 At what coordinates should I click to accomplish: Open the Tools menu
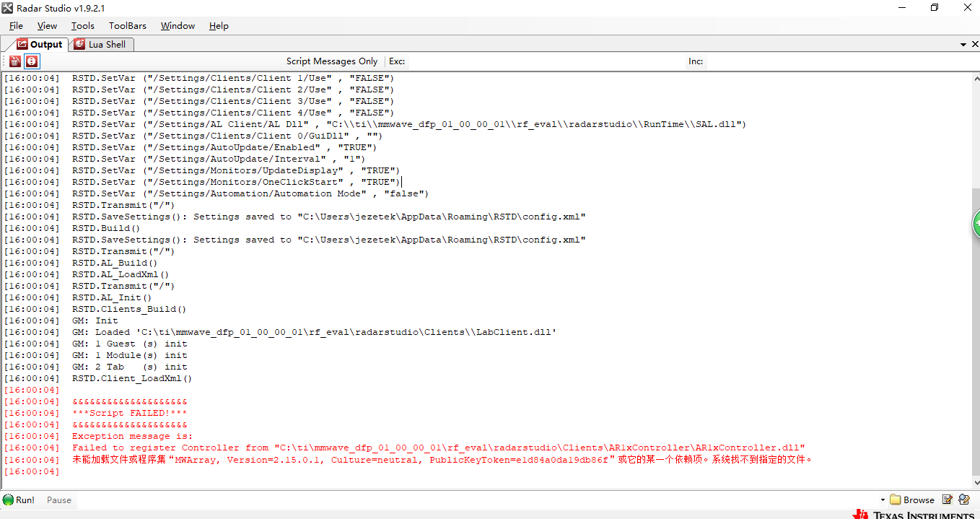[82, 25]
